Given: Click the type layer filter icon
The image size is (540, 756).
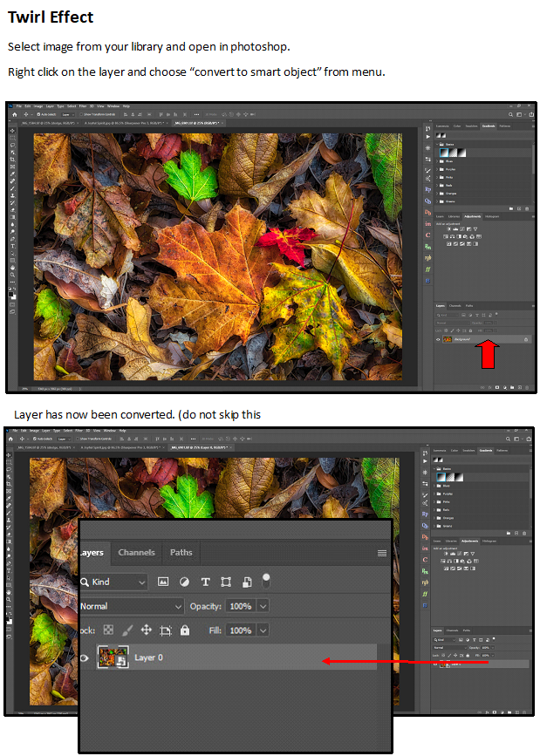Looking at the screenshot, I should click(206, 582).
